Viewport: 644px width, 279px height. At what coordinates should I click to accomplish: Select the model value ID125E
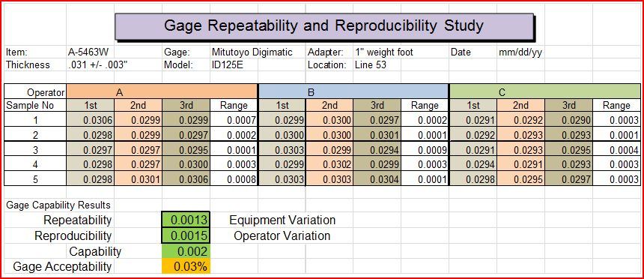tap(228, 65)
